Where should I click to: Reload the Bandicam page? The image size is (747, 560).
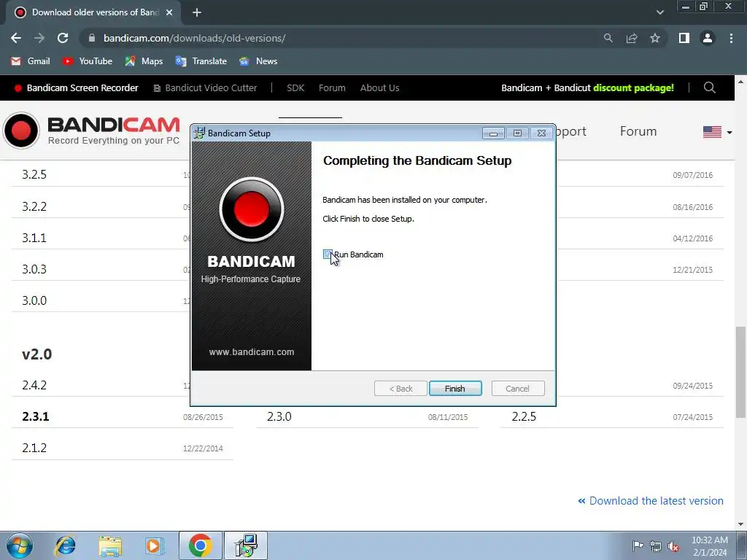coord(63,38)
